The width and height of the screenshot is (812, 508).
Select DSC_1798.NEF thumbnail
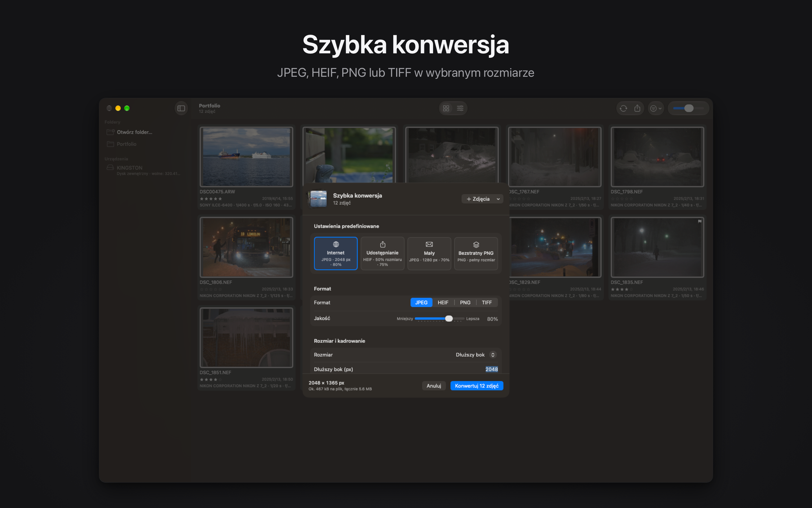click(657, 157)
